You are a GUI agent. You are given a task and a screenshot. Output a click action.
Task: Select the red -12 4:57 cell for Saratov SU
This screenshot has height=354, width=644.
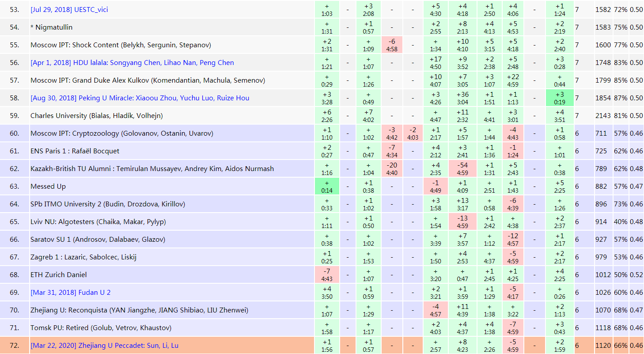pyautogui.click(x=513, y=240)
